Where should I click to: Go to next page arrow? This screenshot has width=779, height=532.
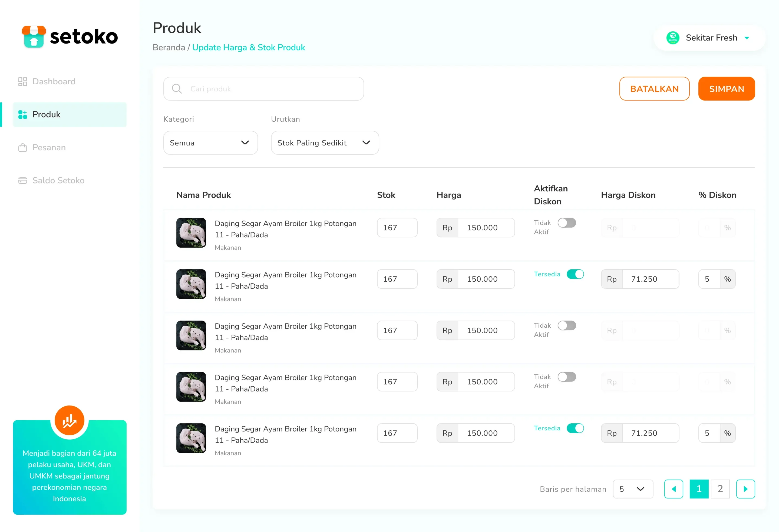pos(745,489)
